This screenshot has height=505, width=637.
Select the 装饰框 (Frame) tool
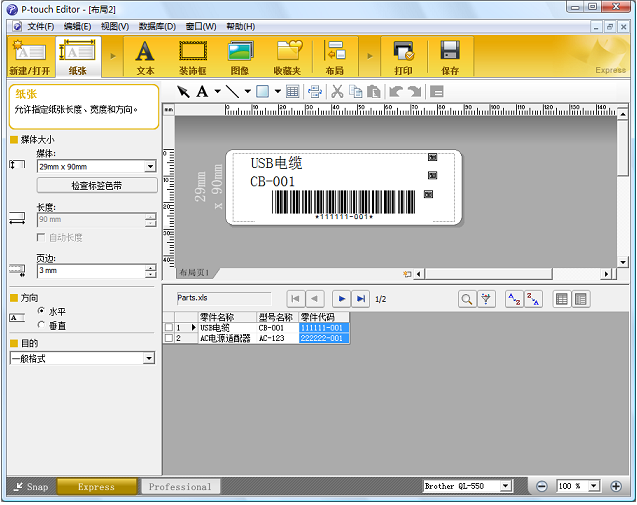pos(193,57)
